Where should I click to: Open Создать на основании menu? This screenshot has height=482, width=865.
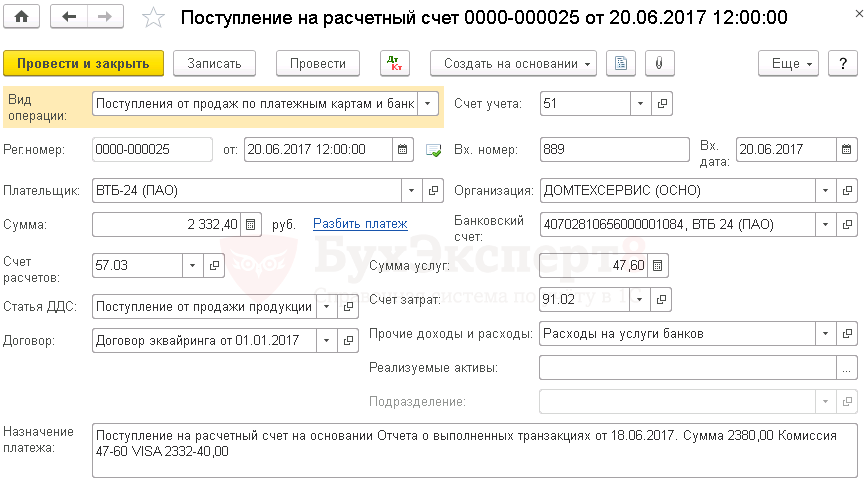point(513,63)
